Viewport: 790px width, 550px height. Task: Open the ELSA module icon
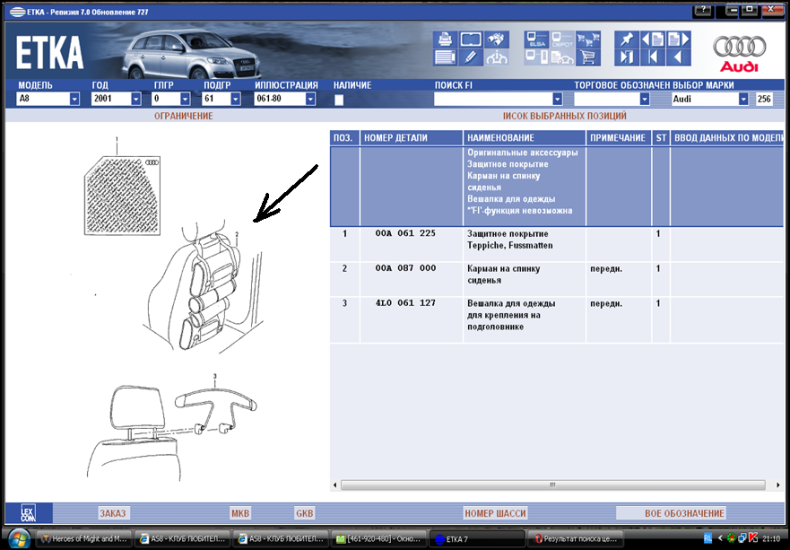point(537,40)
